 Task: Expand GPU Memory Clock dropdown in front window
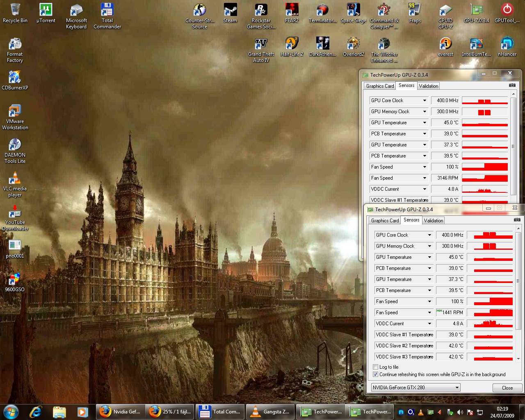click(x=429, y=246)
